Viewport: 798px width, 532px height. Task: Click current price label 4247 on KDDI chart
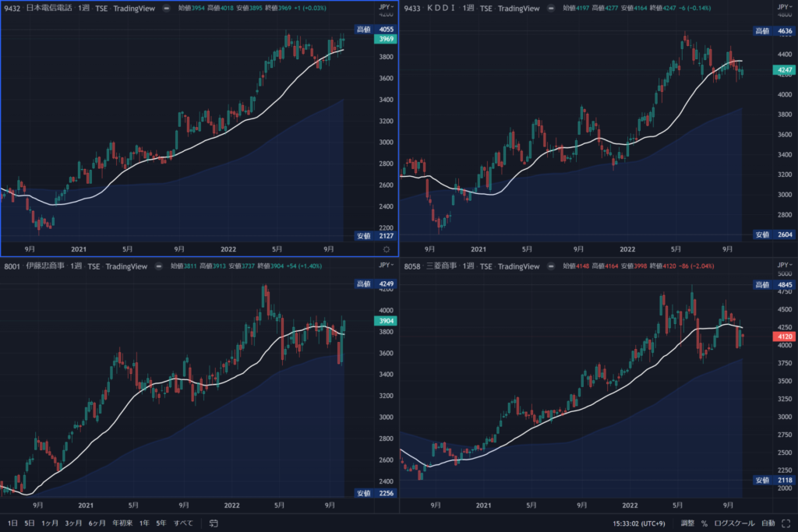click(x=785, y=70)
